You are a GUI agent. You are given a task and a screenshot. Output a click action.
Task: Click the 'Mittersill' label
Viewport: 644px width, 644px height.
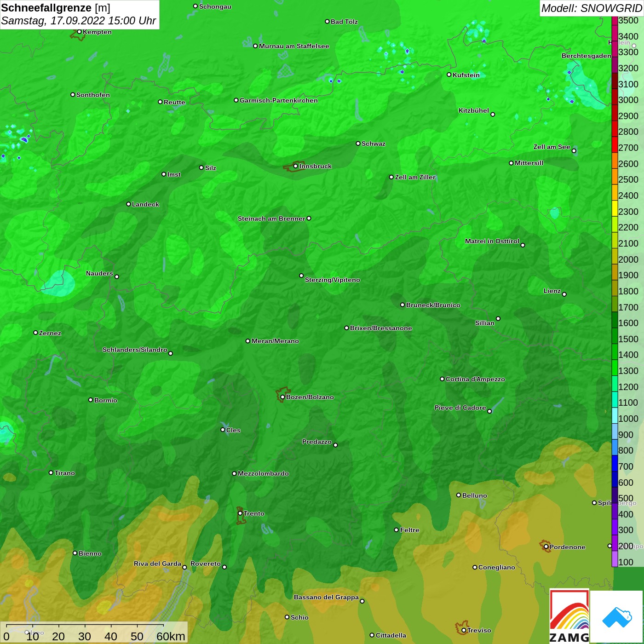[529, 163]
